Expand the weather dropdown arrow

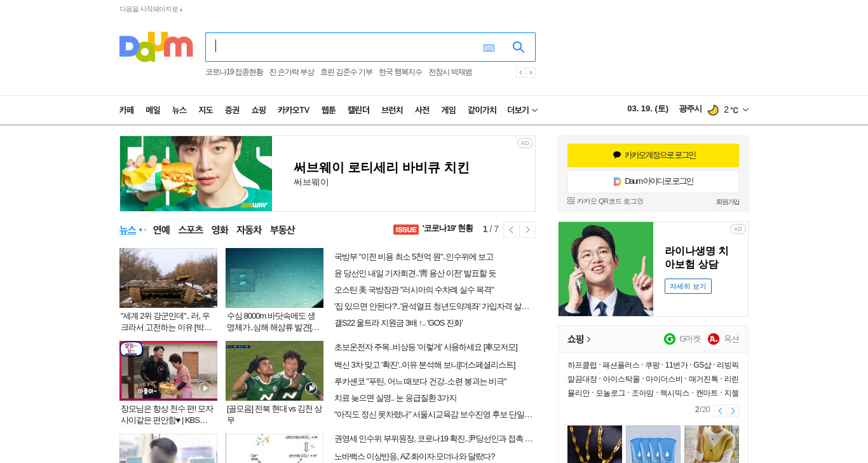pos(745,110)
